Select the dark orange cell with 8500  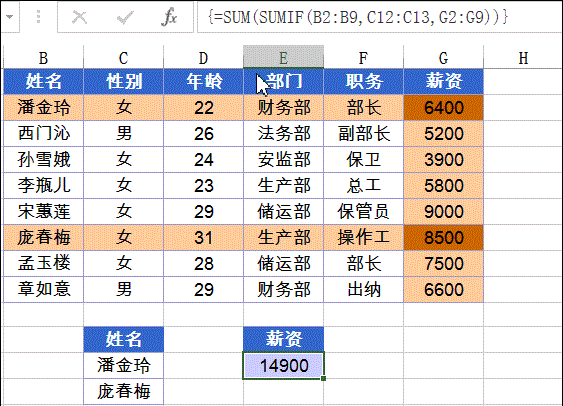(x=443, y=237)
